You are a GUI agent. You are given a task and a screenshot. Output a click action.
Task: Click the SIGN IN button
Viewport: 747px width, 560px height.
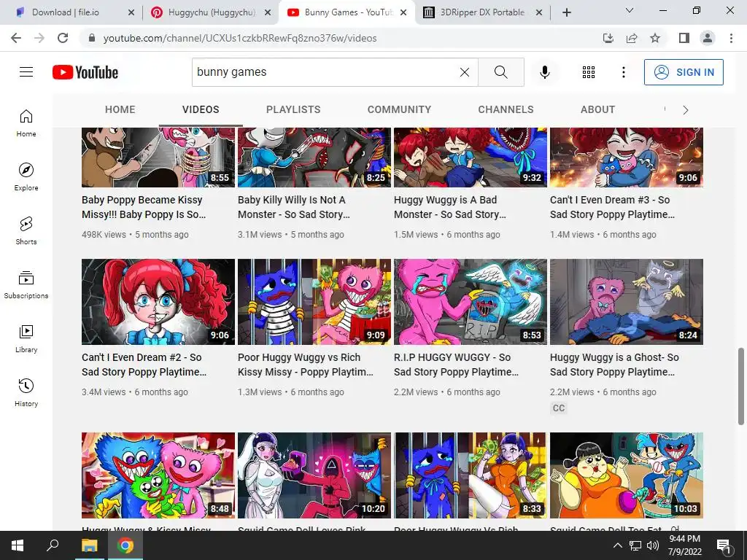click(684, 72)
